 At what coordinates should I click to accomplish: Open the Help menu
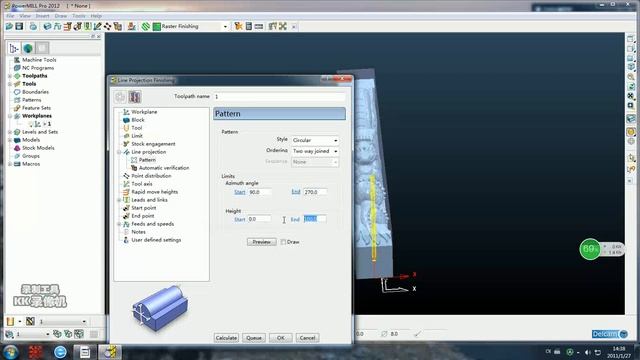pos(96,16)
